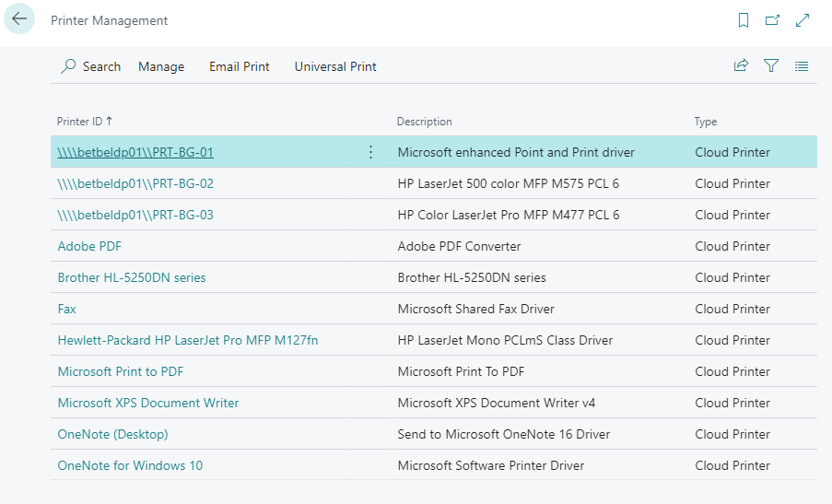This screenshot has height=504, width=832.
Task: Click Cloud Printer type in Brother HL-5250DN row
Action: pyautogui.click(x=732, y=277)
